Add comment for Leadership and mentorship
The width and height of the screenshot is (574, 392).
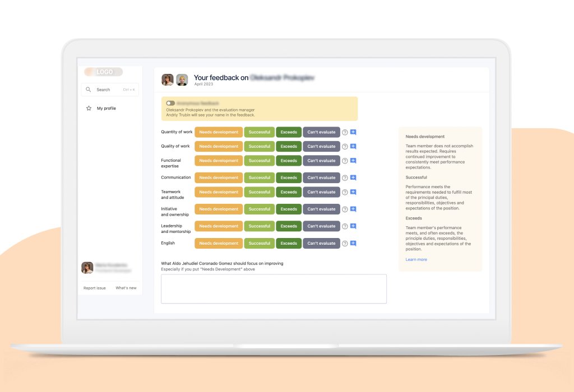coord(353,226)
